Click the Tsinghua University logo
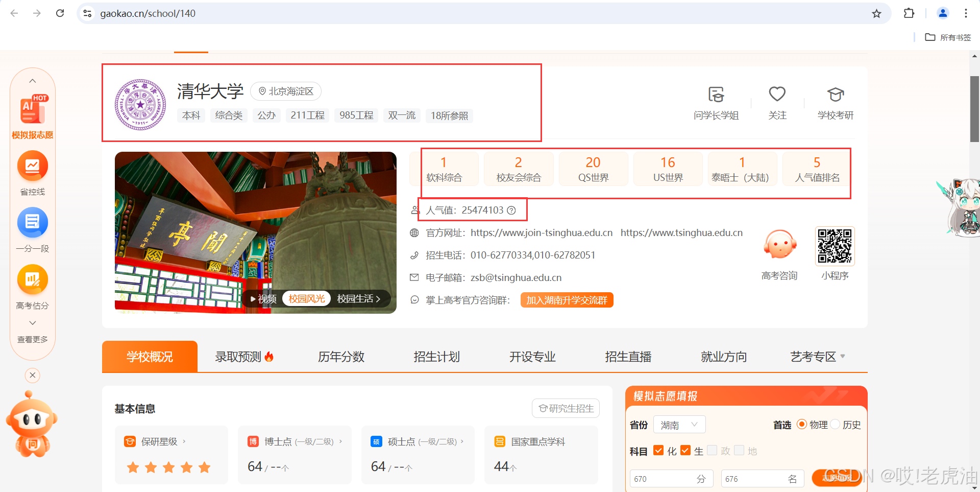Screen dimensions: 980x492 pyautogui.click(x=140, y=104)
